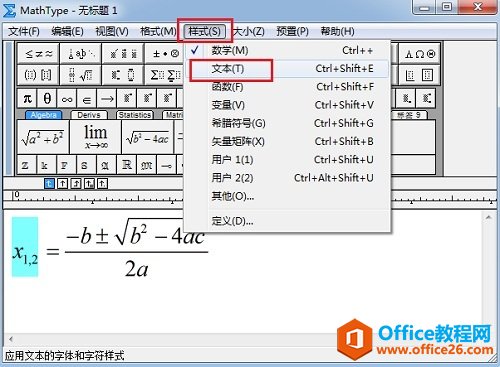Insert the sqrt(b²−4ac) expression

click(148, 137)
